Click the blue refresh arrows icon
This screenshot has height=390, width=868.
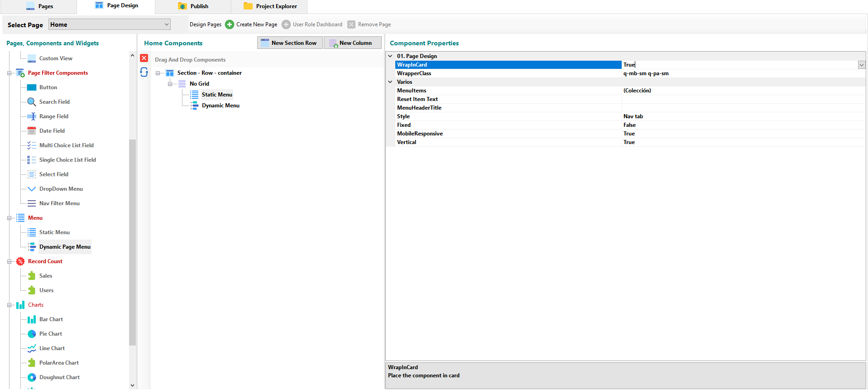pyautogui.click(x=144, y=72)
